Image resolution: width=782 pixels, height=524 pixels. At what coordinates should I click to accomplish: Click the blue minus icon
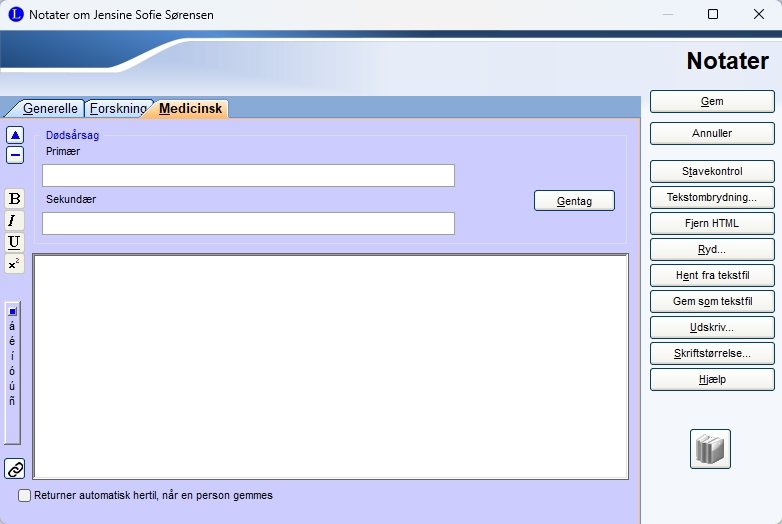point(15,155)
